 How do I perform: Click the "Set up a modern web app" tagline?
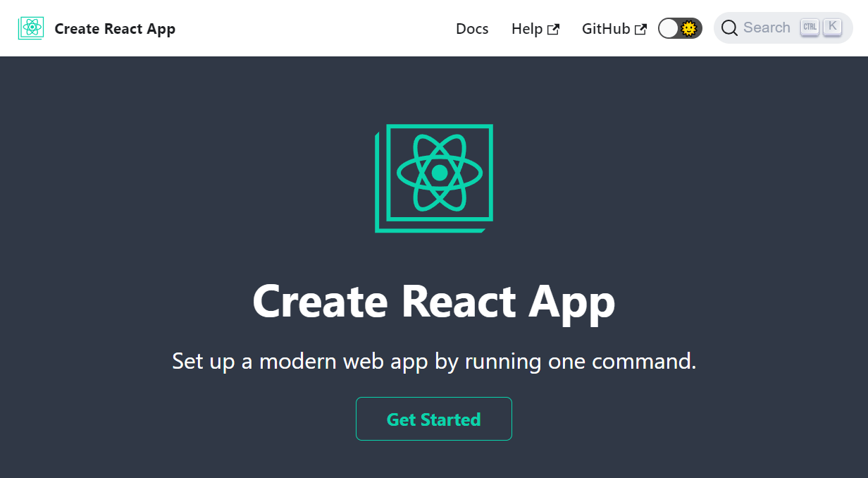(x=434, y=361)
